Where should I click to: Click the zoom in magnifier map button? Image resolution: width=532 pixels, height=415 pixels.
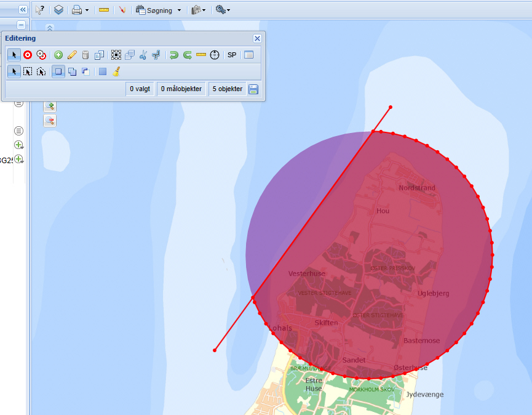click(x=50, y=107)
